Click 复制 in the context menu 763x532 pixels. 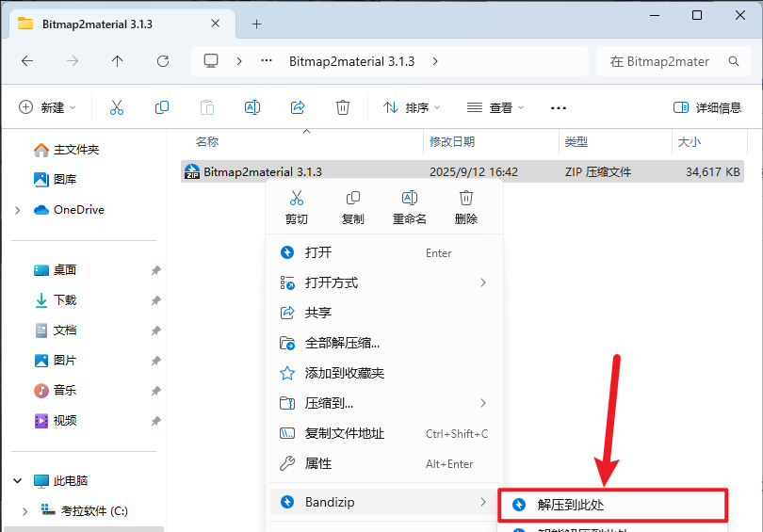tap(353, 208)
